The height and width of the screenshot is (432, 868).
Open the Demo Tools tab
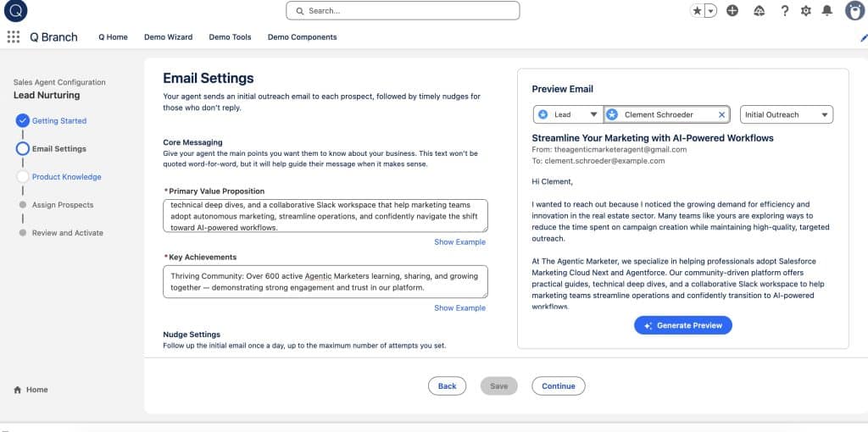pyautogui.click(x=230, y=37)
